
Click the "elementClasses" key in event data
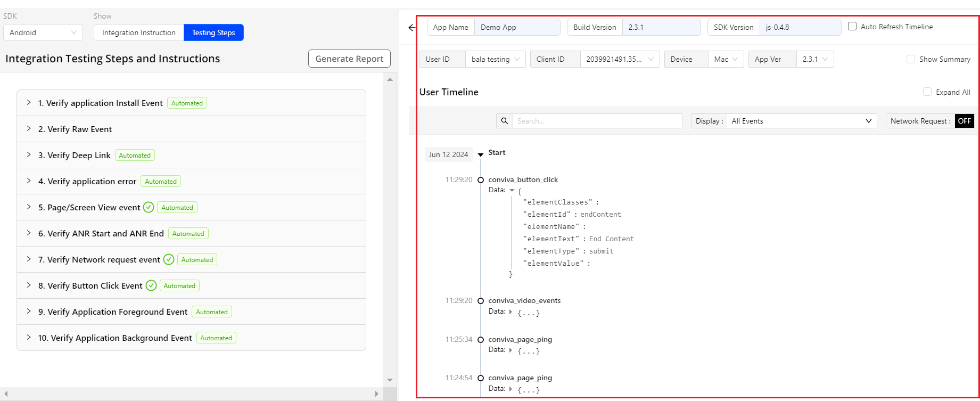558,202
